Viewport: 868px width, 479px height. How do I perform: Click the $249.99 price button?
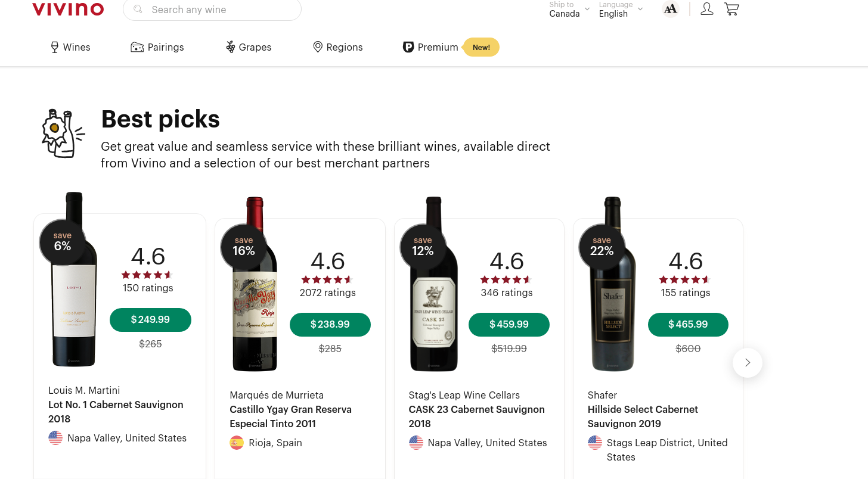tap(150, 319)
